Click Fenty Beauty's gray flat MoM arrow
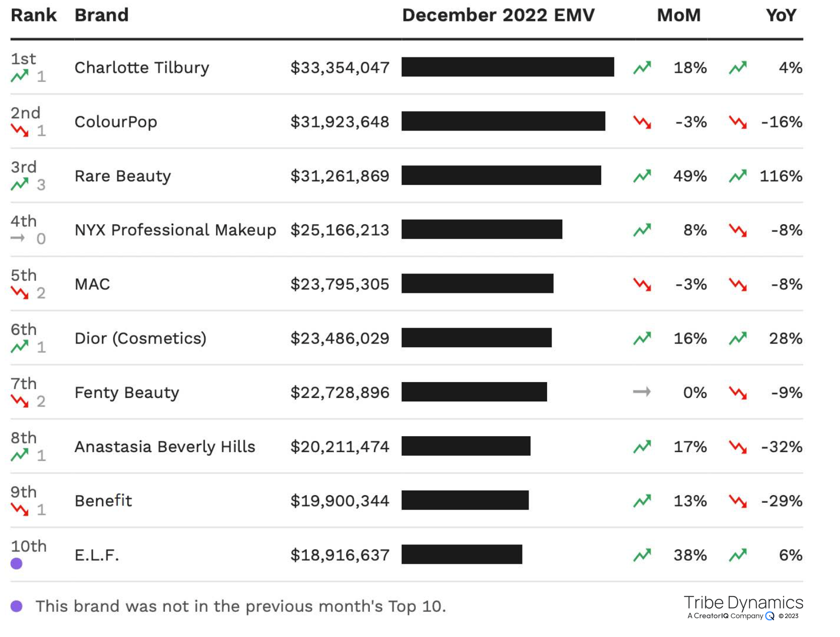The width and height of the screenshot is (840, 637). pos(642,392)
